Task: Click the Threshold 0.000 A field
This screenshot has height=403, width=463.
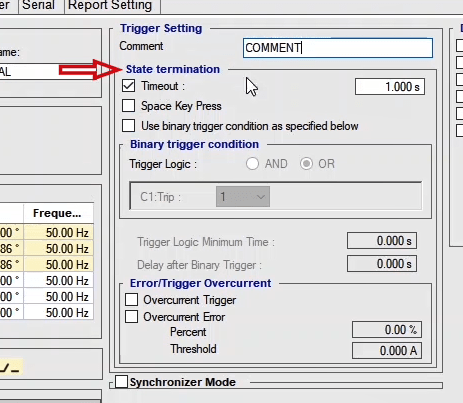Action: [x=387, y=351]
